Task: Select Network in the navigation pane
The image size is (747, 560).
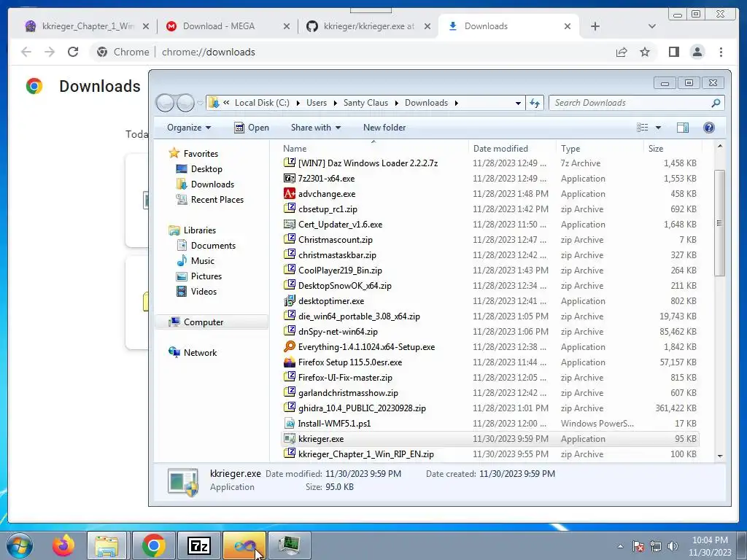Action: pyautogui.click(x=200, y=353)
